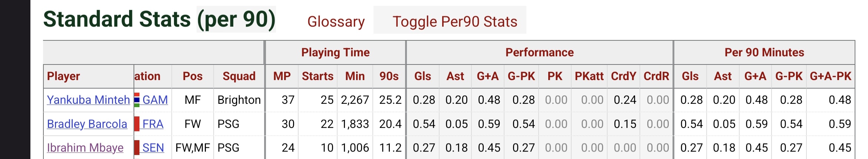Screen dimensions: 868x159
Task: Sort by MP column header
Action: click(282, 76)
